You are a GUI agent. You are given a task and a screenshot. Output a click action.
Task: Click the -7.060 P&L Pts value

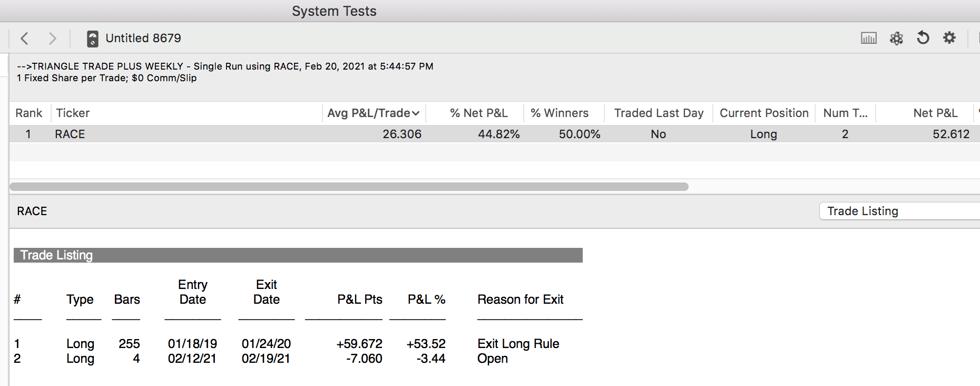click(364, 359)
